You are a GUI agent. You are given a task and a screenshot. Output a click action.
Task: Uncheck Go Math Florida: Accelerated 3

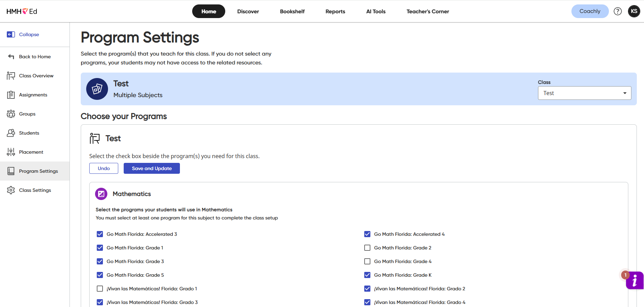(100, 234)
